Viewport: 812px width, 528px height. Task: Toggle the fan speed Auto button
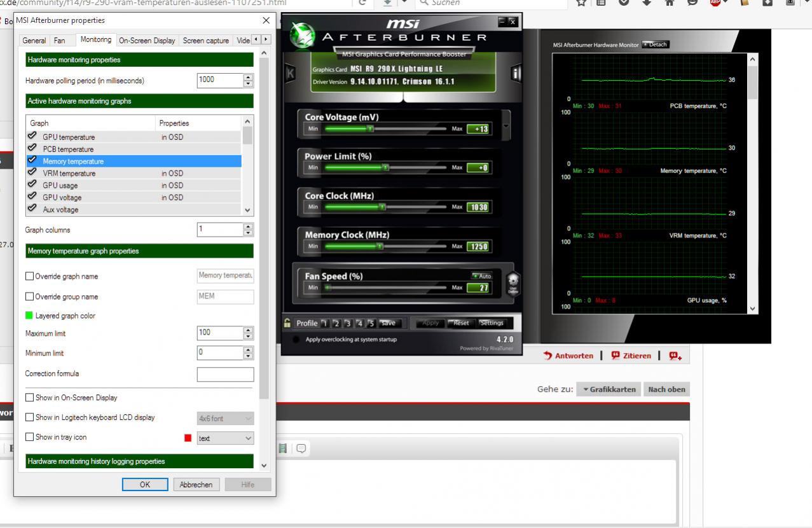(481, 276)
